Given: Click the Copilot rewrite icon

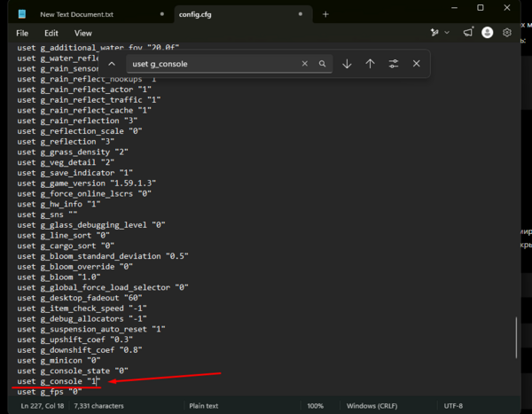Looking at the screenshot, I should (434, 33).
